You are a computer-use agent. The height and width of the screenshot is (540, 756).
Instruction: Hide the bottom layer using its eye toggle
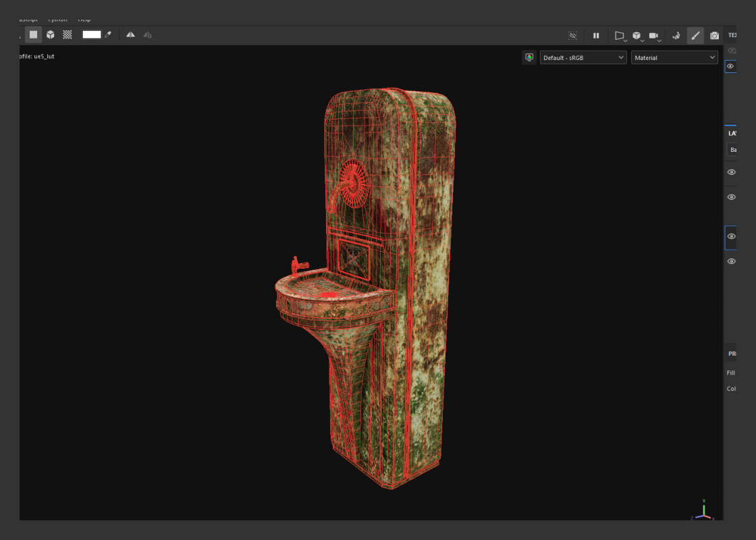point(731,261)
